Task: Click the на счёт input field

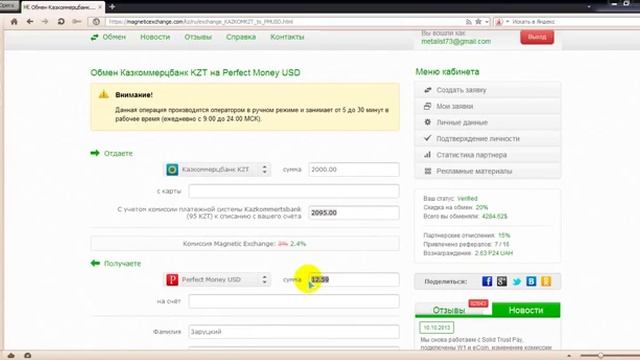Action: [294, 301]
